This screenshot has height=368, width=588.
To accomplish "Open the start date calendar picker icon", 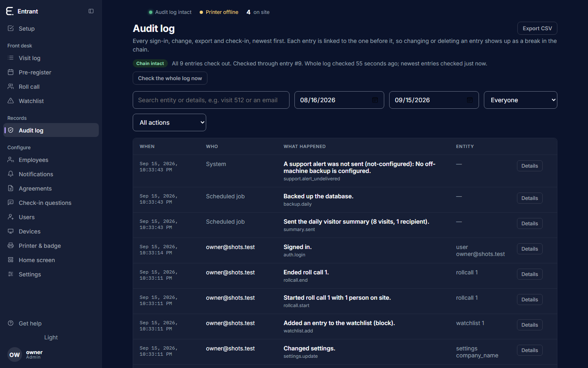I will click(x=375, y=100).
